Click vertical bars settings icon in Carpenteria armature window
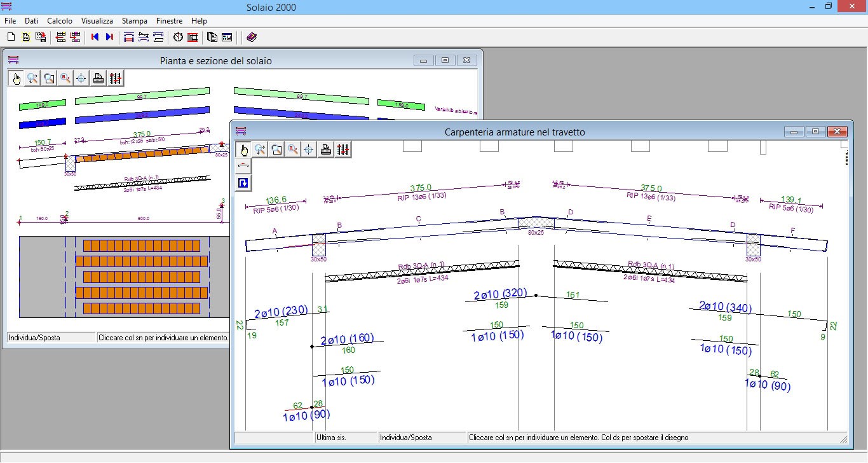 pyautogui.click(x=342, y=149)
